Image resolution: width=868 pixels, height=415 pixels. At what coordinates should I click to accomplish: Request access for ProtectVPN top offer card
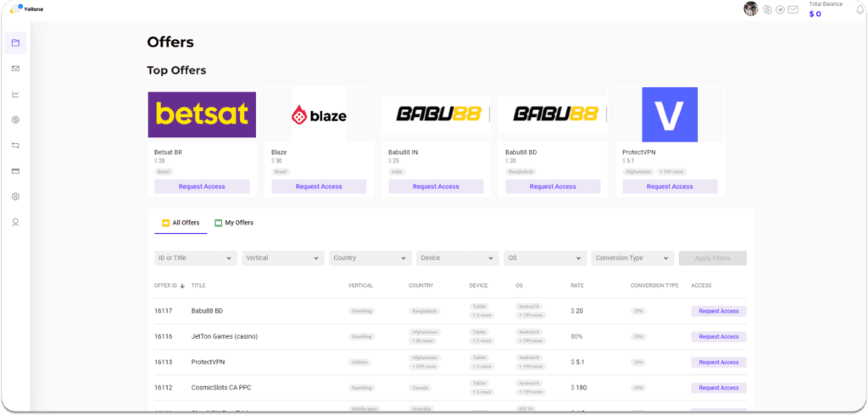670,186
